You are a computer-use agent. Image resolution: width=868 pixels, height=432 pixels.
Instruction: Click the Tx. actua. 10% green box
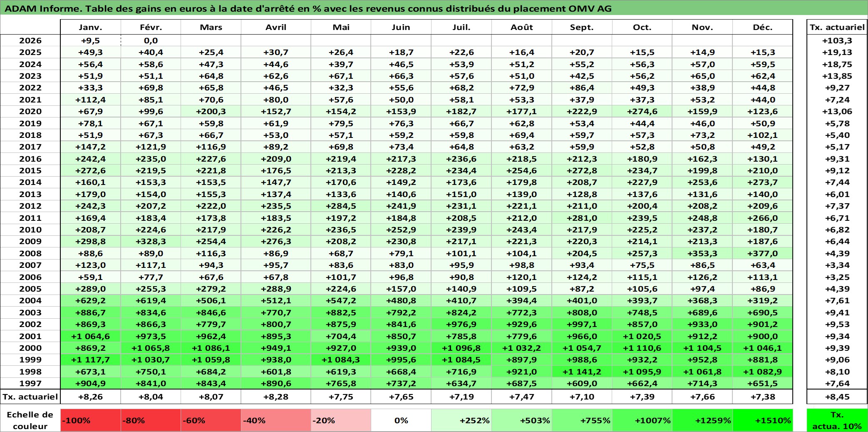pos(837,420)
